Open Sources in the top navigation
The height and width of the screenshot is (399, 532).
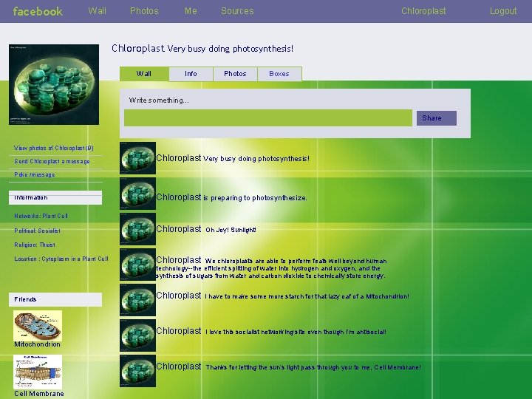[237, 11]
